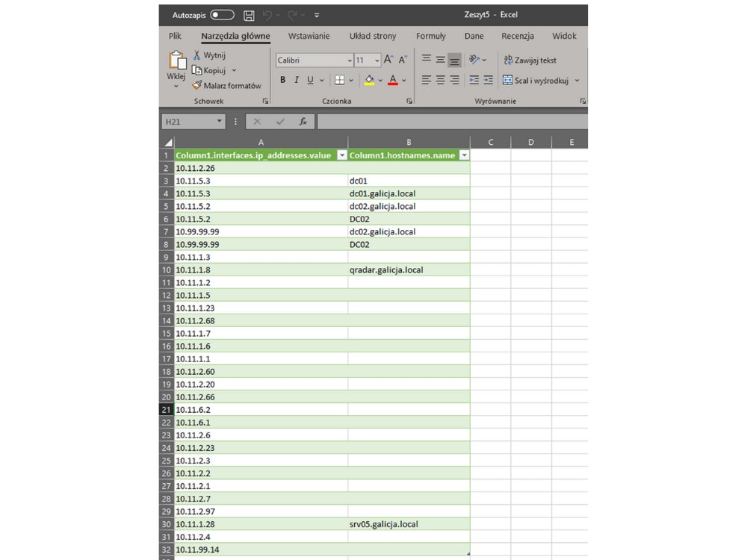Click the insert function fx icon
This screenshot has height=560, width=747.
click(x=303, y=121)
